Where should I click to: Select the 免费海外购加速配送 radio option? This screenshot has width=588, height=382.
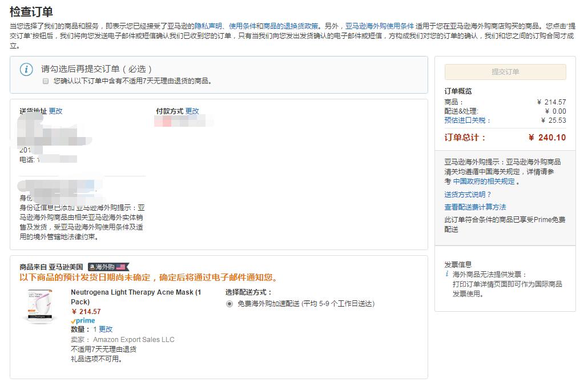229,304
